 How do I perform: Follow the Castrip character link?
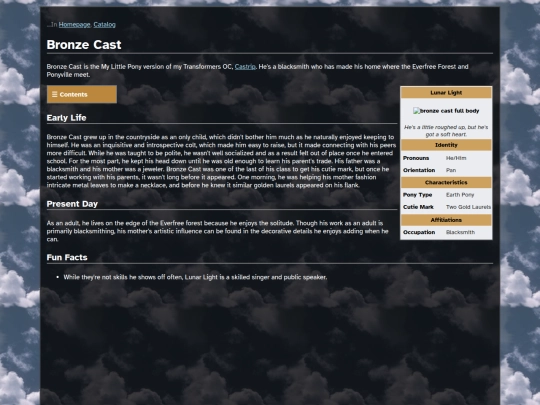click(x=245, y=67)
